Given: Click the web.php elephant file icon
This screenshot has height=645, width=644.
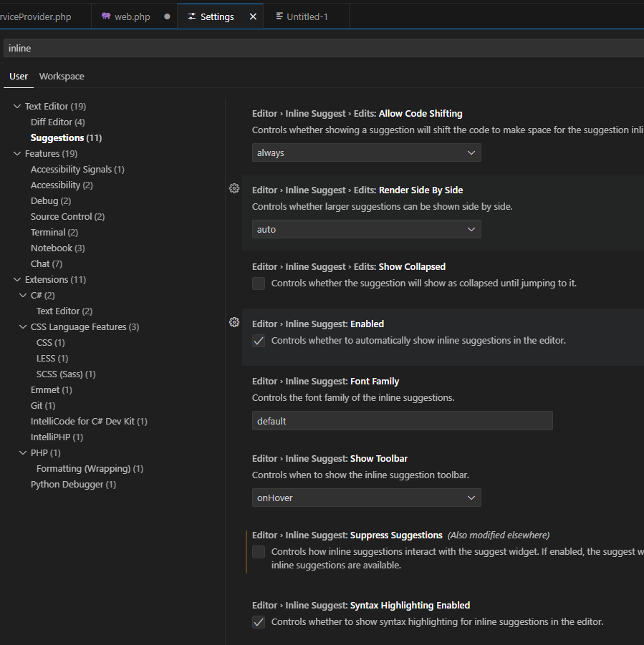Looking at the screenshot, I should 106,16.
